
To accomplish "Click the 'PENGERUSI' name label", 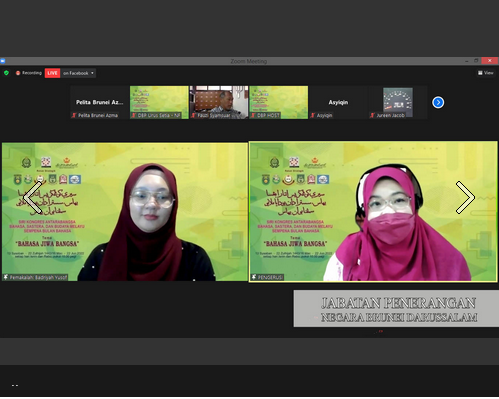I will [270, 277].
